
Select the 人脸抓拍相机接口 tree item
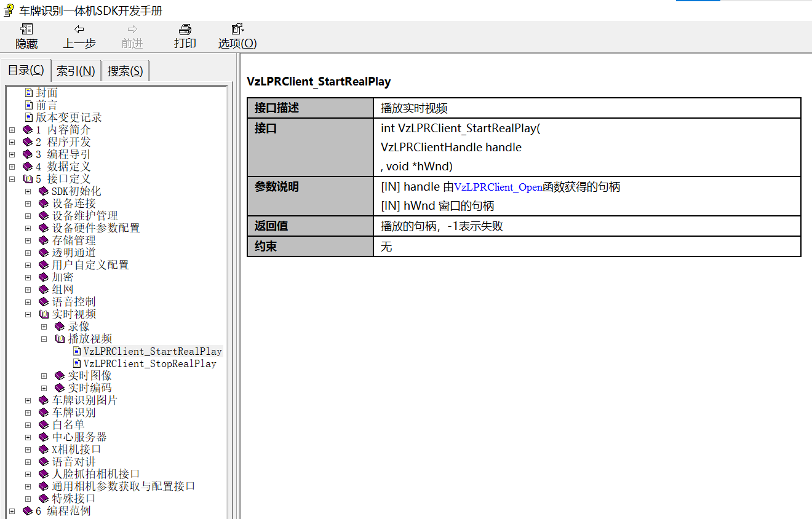pos(96,474)
